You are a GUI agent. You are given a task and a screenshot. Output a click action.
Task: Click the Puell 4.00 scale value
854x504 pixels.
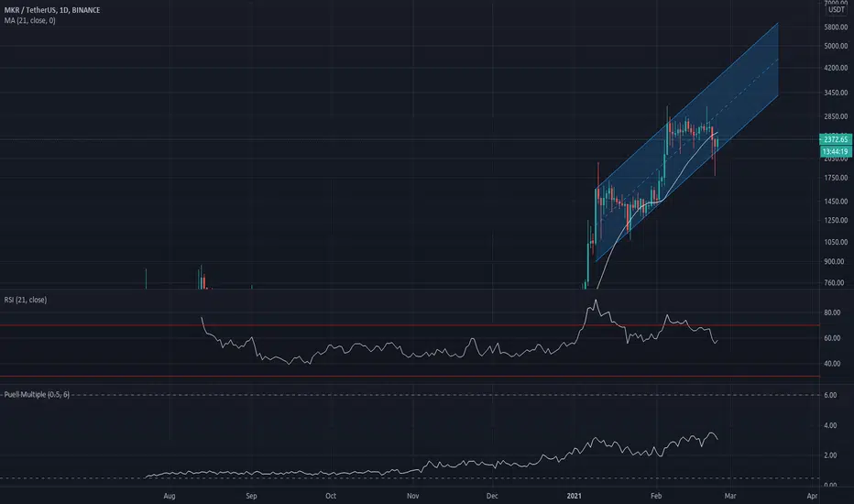point(830,425)
